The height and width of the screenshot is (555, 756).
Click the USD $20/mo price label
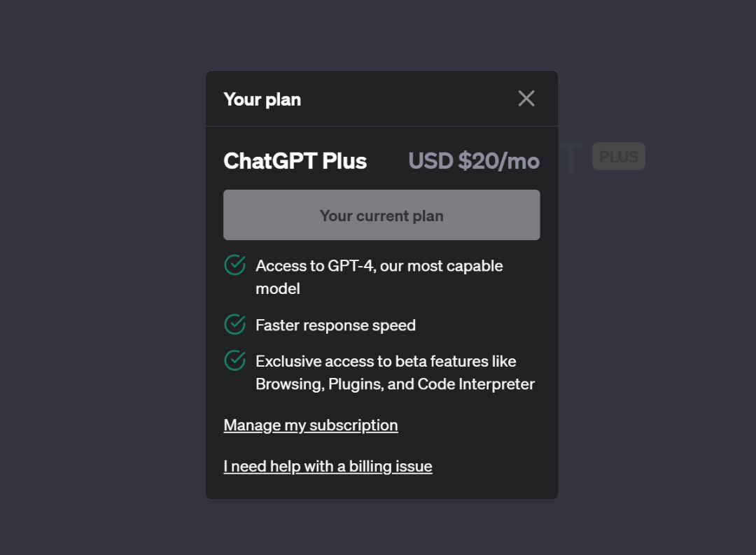[474, 161]
